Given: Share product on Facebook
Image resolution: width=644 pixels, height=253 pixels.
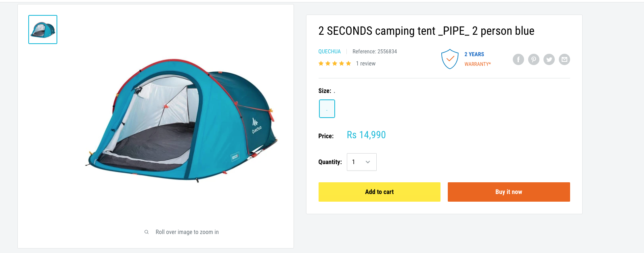Looking at the screenshot, I should (518, 59).
